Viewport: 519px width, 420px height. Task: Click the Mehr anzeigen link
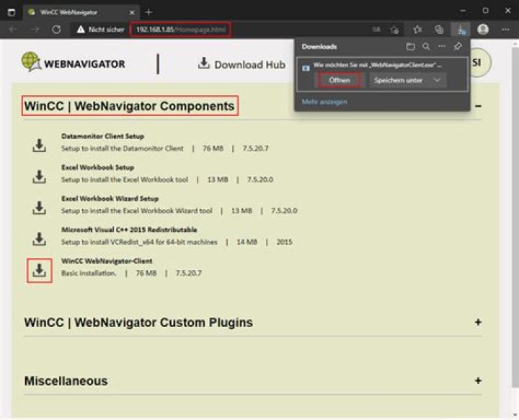(x=324, y=102)
